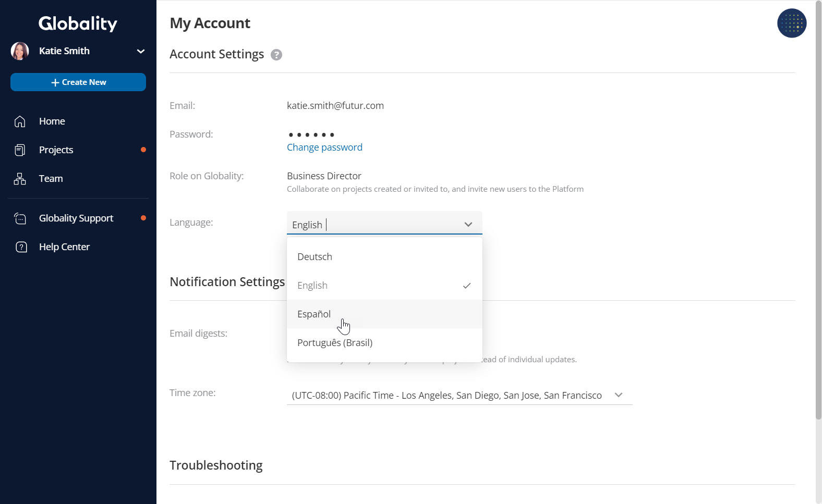
Task: Click the Globality Support orange notification dot
Action: click(143, 218)
